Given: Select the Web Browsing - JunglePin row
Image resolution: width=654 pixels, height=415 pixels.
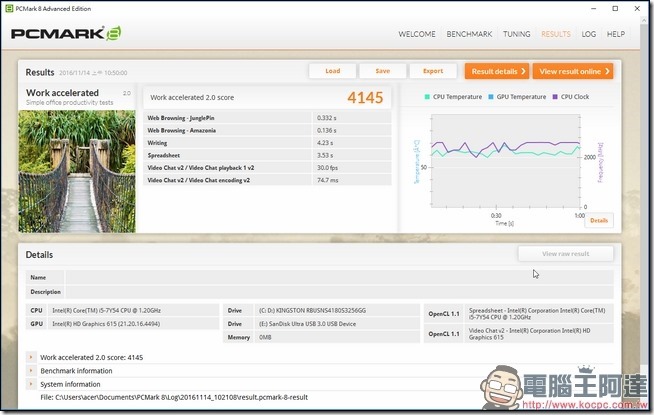Looking at the screenshot, I should coord(267,118).
